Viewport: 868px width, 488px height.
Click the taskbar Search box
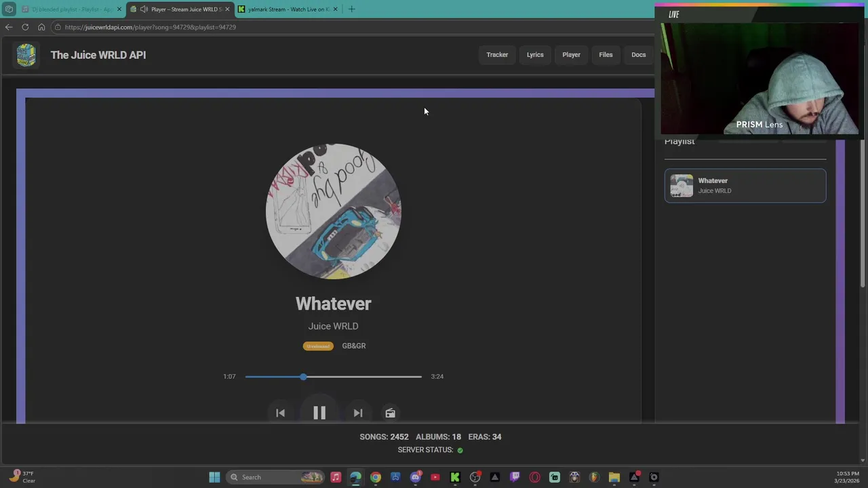click(275, 477)
